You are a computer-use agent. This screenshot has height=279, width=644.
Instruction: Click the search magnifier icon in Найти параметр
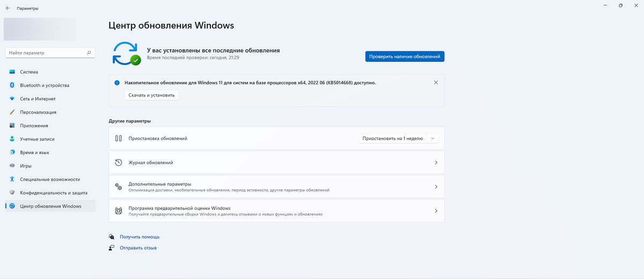point(89,53)
